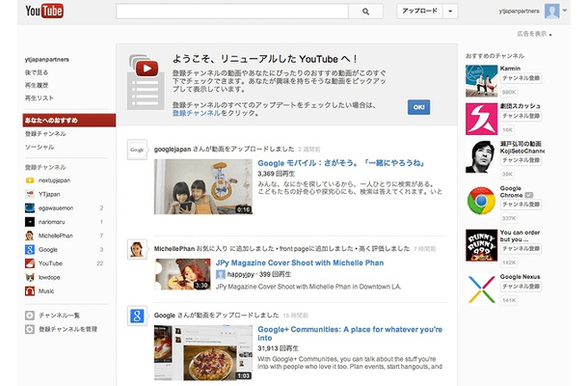Subscribe to You can order but you channel
The height and width of the screenshot is (386, 588).
tap(521, 249)
